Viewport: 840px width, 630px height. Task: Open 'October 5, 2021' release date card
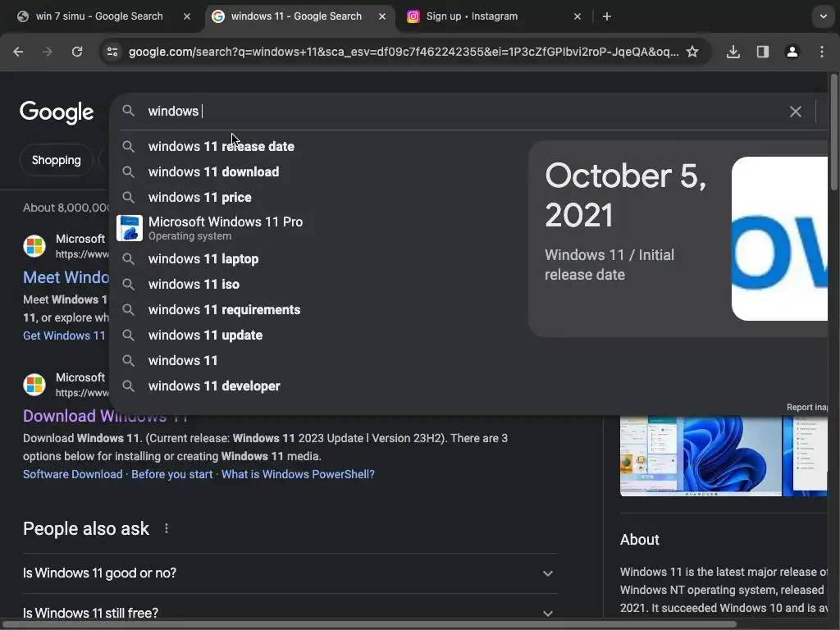pos(678,239)
